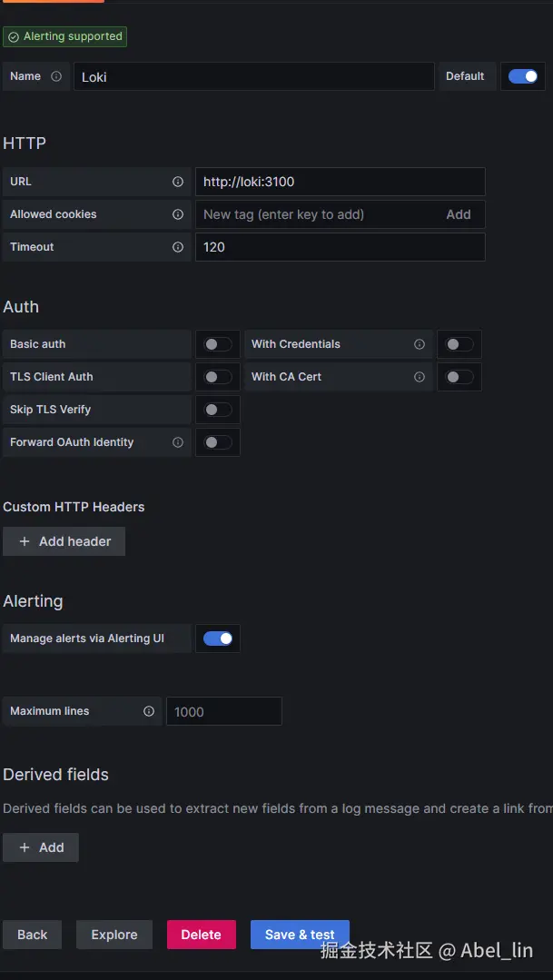Click the Maximum lines input box
Image resolution: width=553 pixels, height=980 pixels.
pyautogui.click(x=223, y=711)
